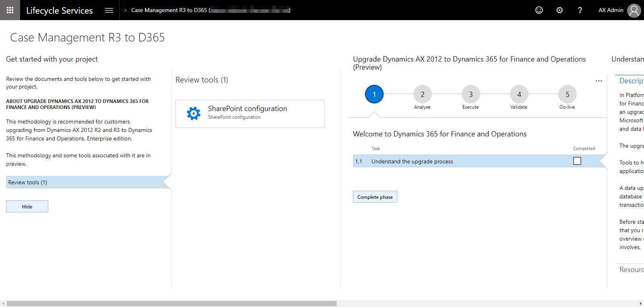The height and width of the screenshot is (307, 644).
Task: Click the horizontal scrollbar thumb
Action: click(171, 303)
